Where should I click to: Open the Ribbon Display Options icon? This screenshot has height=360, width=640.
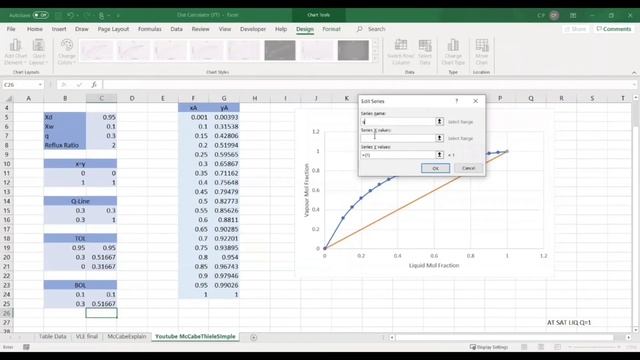573,15
